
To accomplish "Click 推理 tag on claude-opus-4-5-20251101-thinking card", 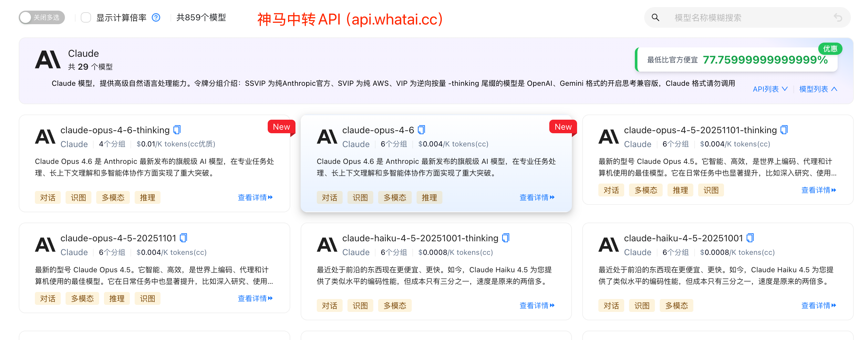I will [x=680, y=190].
